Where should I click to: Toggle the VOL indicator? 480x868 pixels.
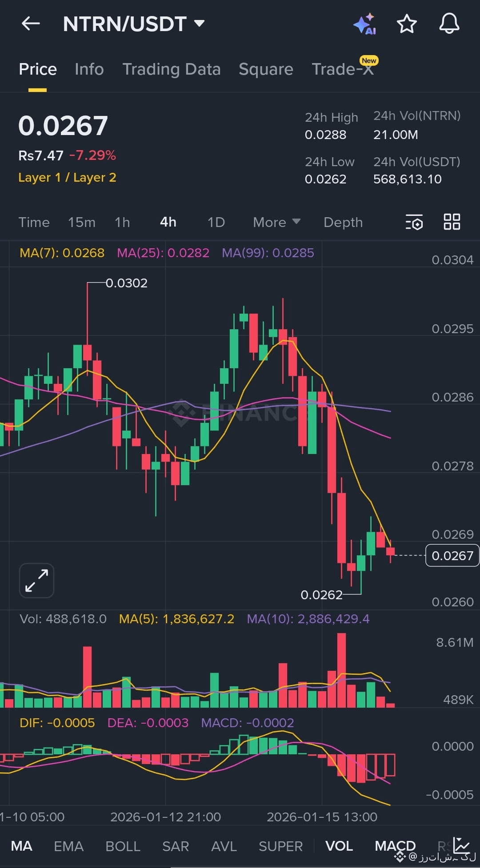pyautogui.click(x=339, y=845)
